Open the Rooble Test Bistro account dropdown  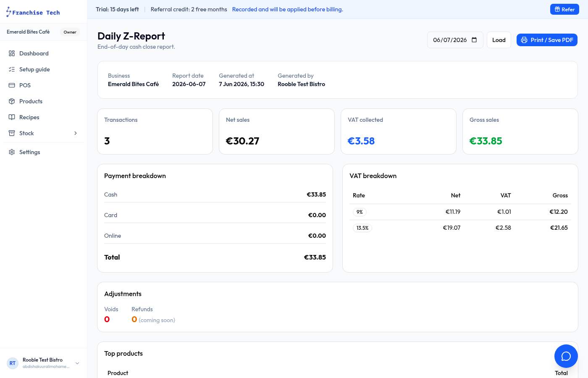point(44,363)
